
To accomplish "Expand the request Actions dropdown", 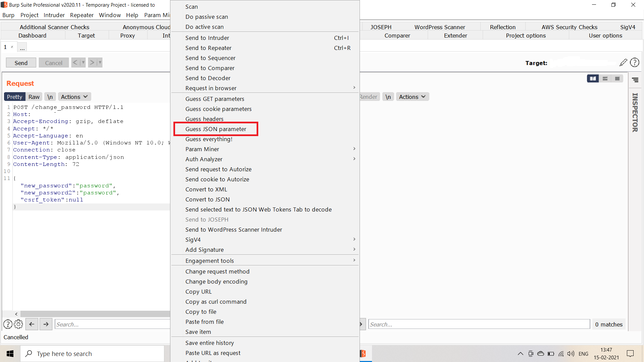I will pyautogui.click(x=74, y=97).
